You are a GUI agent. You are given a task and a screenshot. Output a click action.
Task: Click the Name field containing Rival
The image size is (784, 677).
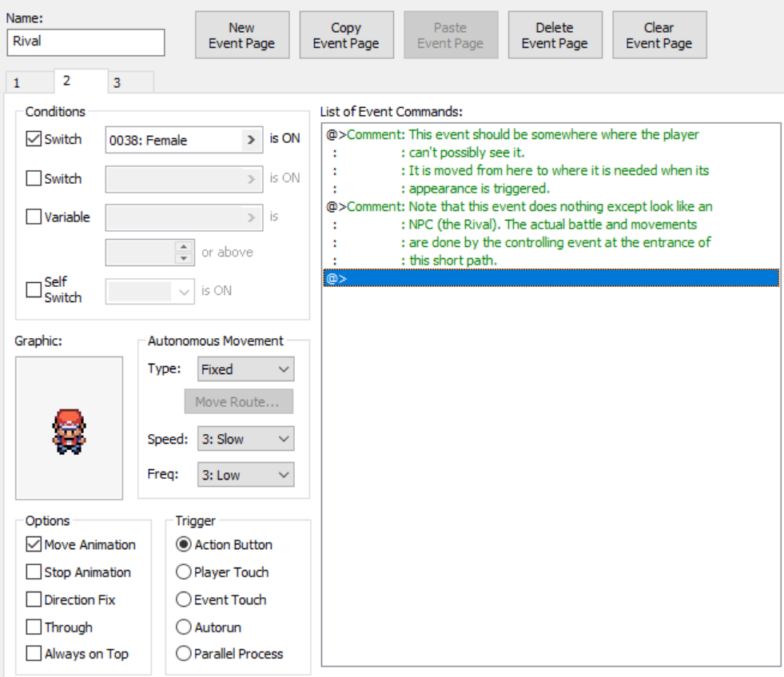(86, 42)
